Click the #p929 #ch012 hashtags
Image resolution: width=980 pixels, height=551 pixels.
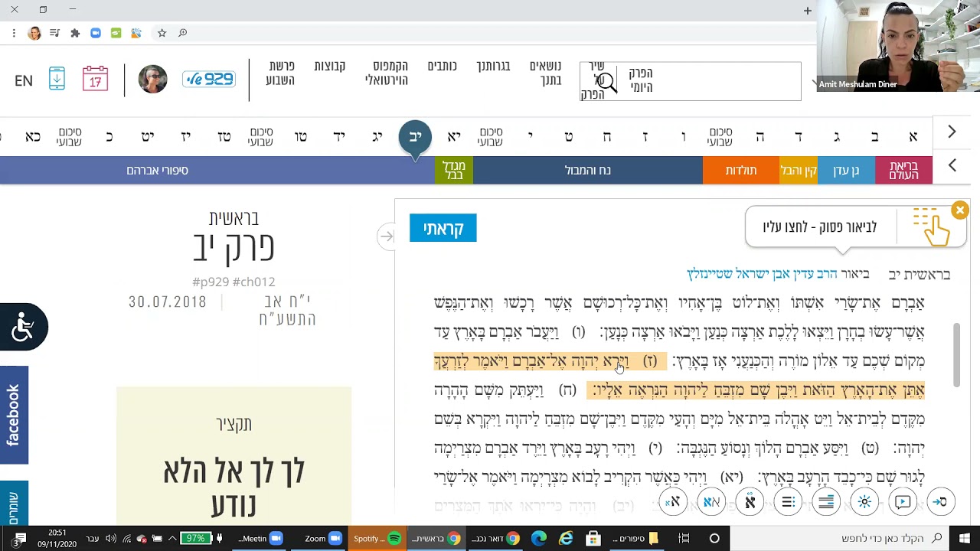point(234,282)
